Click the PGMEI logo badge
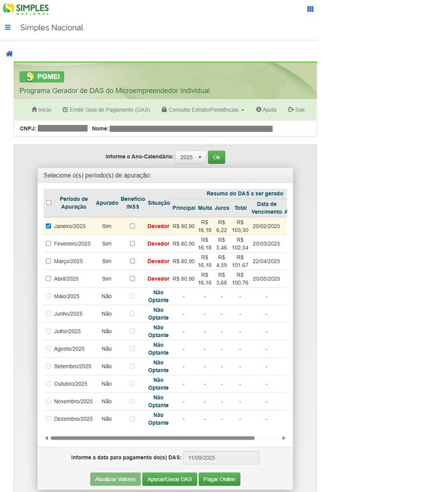The width and height of the screenshot is (448, 492). tap(42, 77)
